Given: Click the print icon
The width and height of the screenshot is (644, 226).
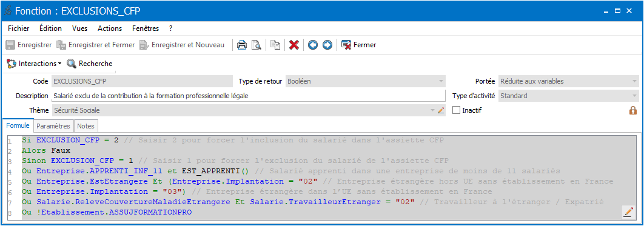Looking at the screenshot, I should (242, 45).
